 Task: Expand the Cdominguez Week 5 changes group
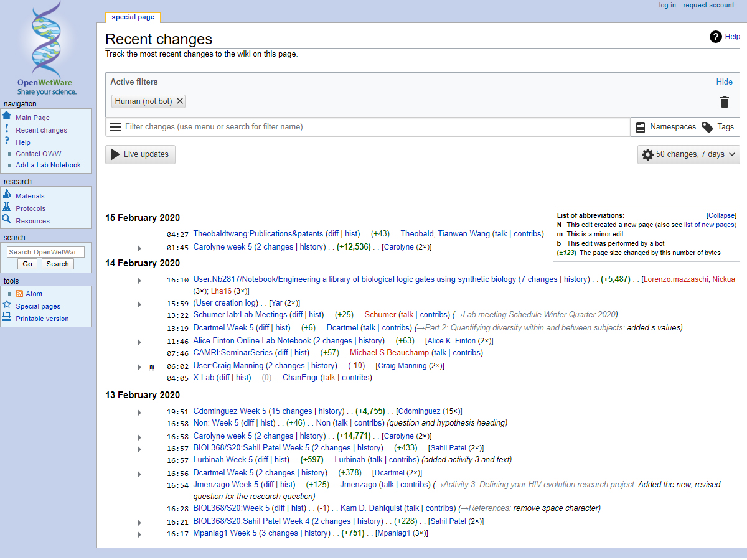point(139,412)
